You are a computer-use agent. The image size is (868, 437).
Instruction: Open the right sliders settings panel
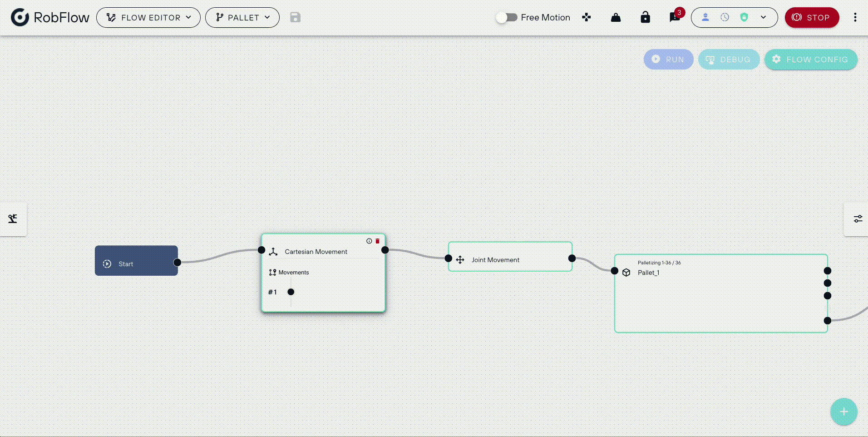click(x=858, y=219)
